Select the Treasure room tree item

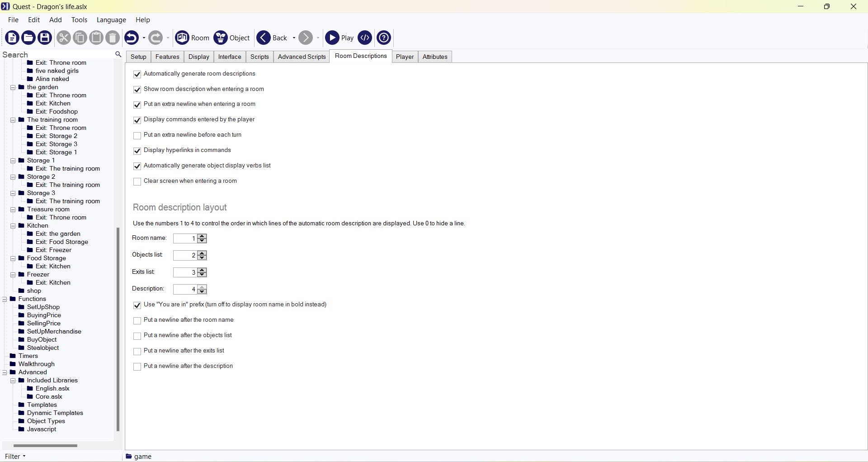[48, 209]
